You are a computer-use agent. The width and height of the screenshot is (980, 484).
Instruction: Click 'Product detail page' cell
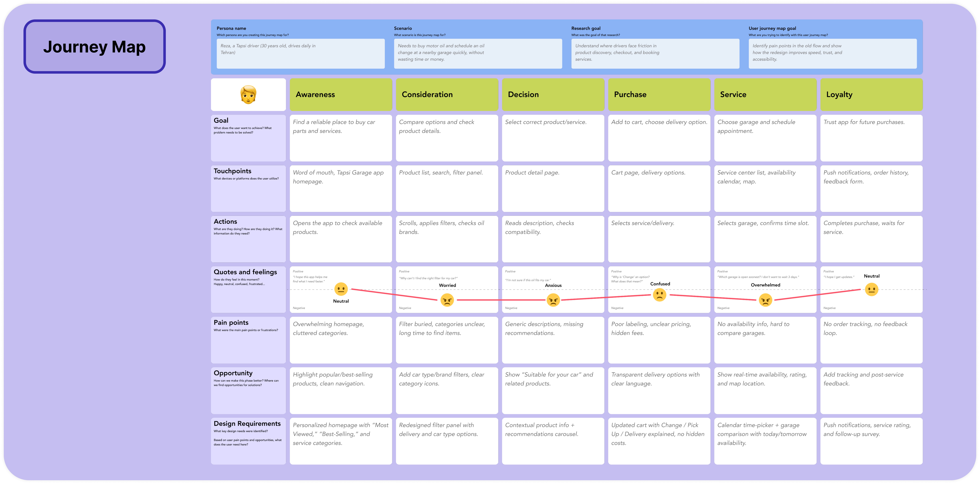click(553, 189)
